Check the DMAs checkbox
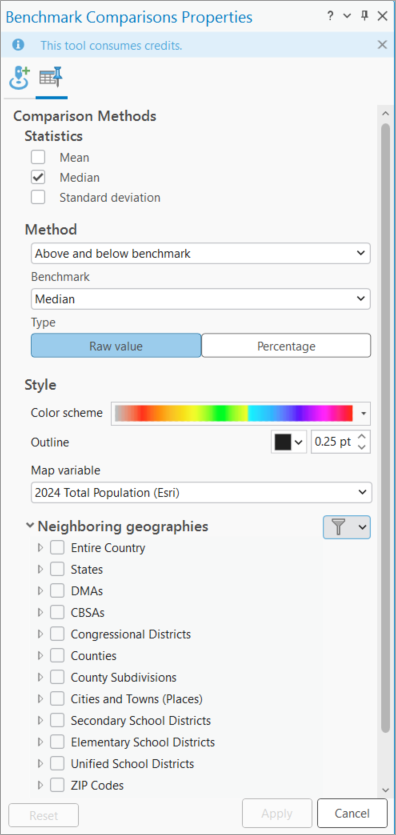 click(x=57, y=591)
